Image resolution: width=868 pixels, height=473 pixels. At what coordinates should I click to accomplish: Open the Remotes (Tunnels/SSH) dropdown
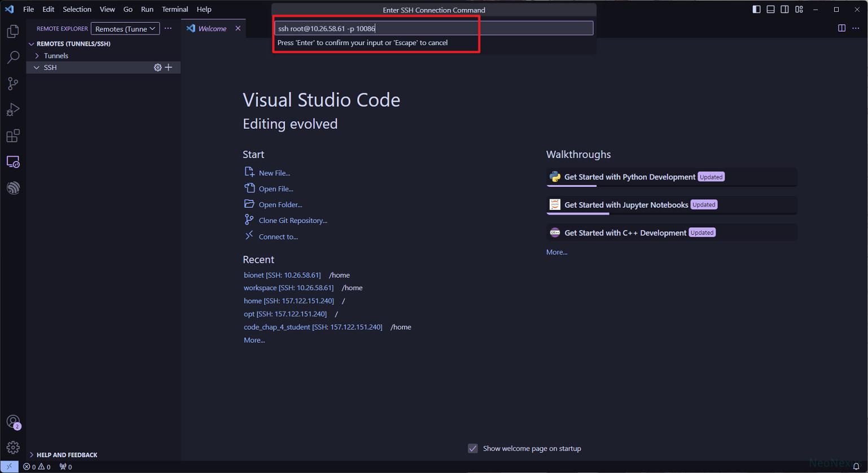click(x=125, y=29)
